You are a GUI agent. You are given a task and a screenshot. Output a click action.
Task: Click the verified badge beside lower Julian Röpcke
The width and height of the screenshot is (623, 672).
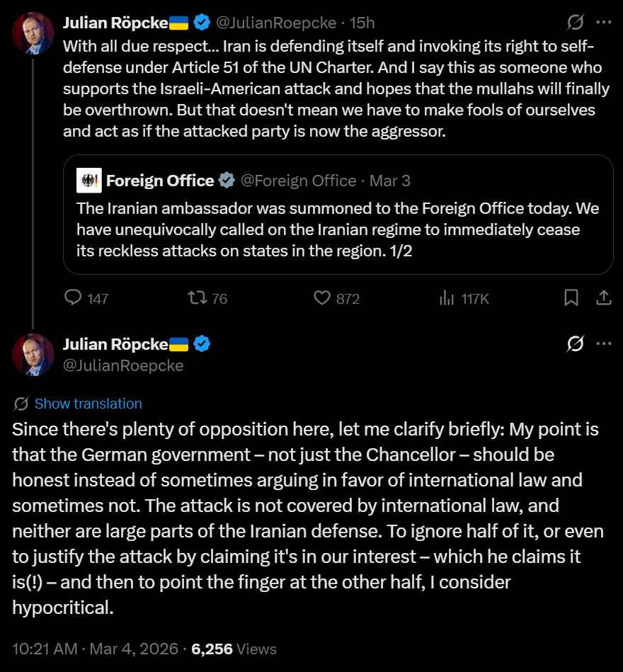pos(202,344)
